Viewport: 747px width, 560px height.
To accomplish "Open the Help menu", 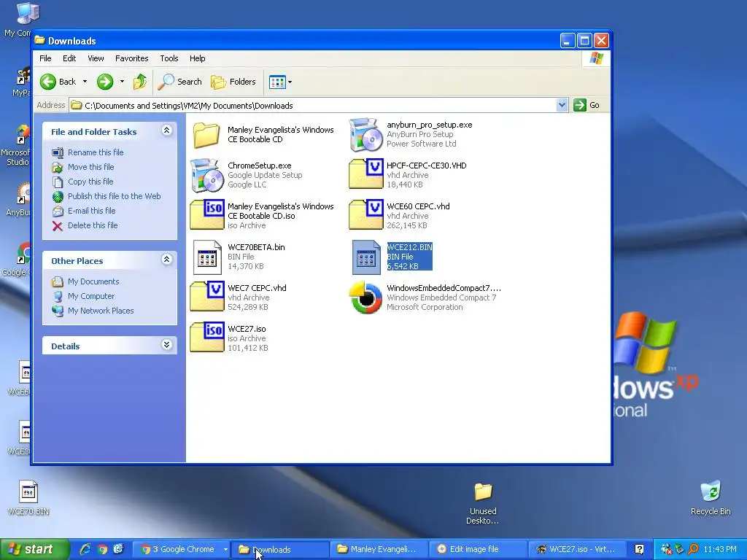I will [197, 58].
